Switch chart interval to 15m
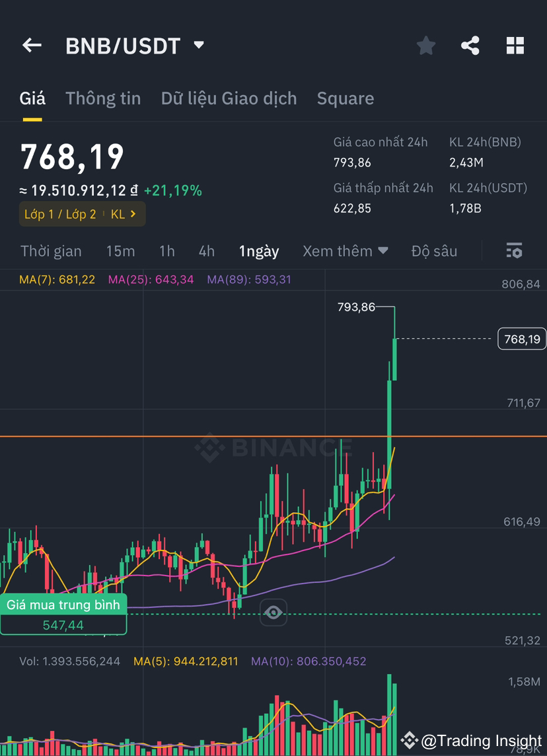This screenshot has width=547, height=756. [120, 251]
